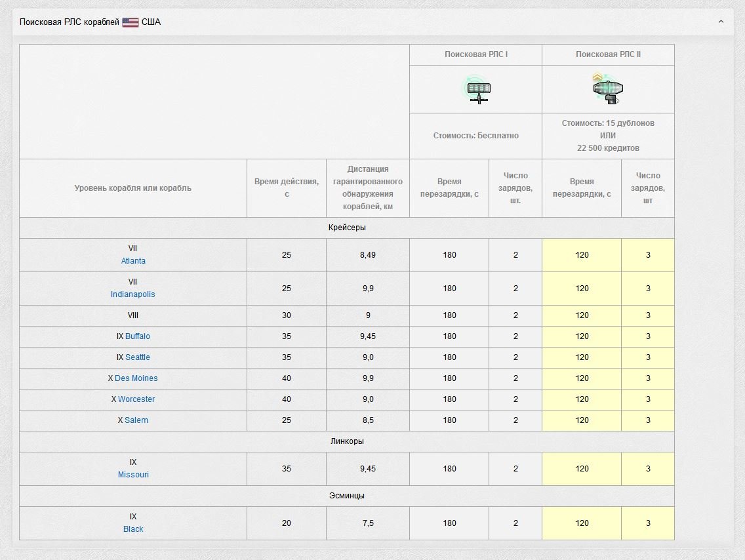
Task: Click the 22 500 кредитов cost text
Action: (x=608, y=148)
